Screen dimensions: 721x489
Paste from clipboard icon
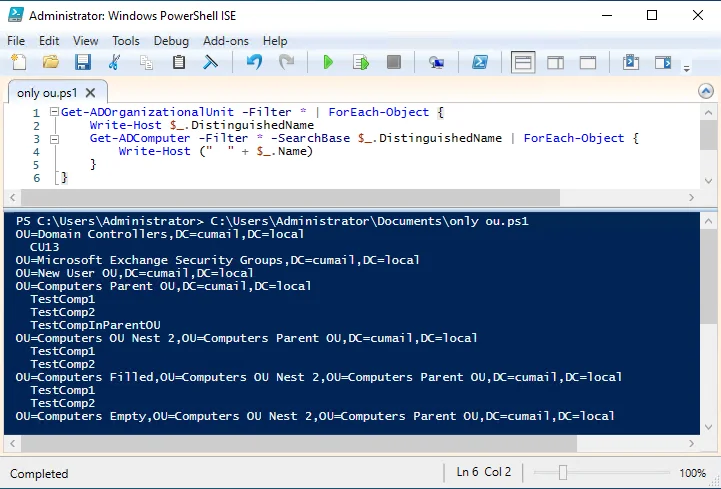tap(178, 62)
